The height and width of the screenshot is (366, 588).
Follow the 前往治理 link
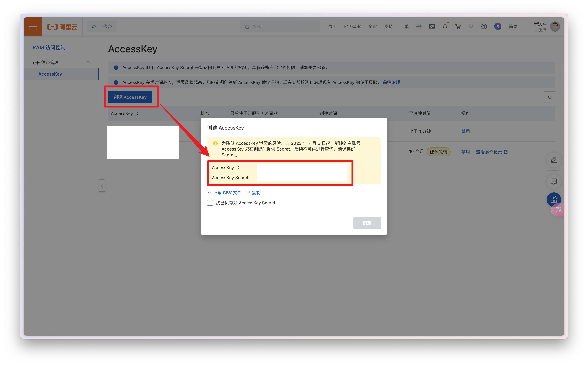[391, 82]
